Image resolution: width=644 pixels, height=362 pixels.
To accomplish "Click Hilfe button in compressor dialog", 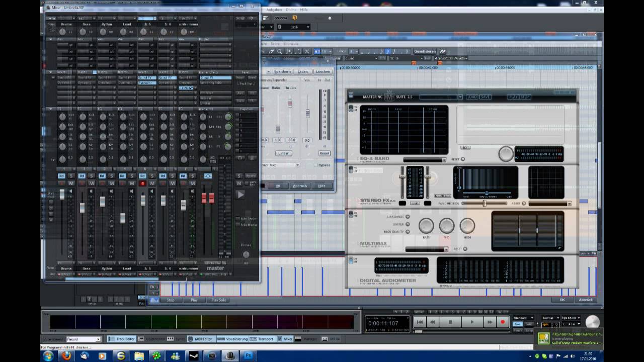I will 321,186.
